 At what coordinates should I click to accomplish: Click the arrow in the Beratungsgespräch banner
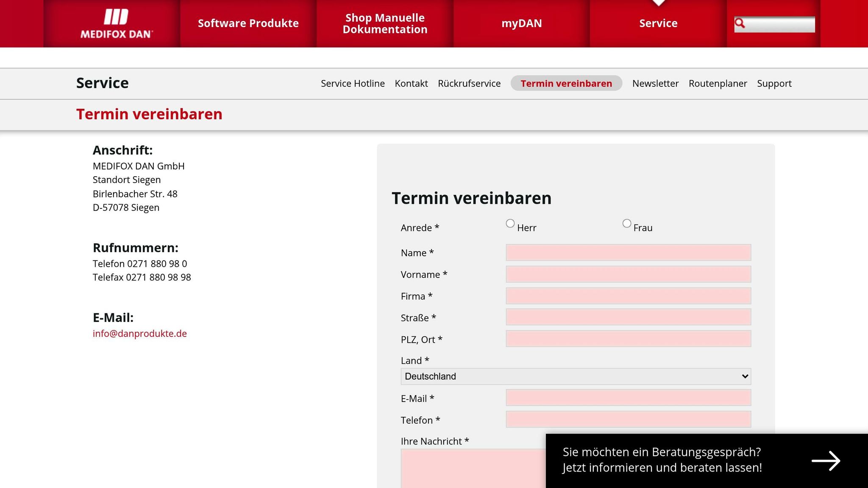point(826,460)
